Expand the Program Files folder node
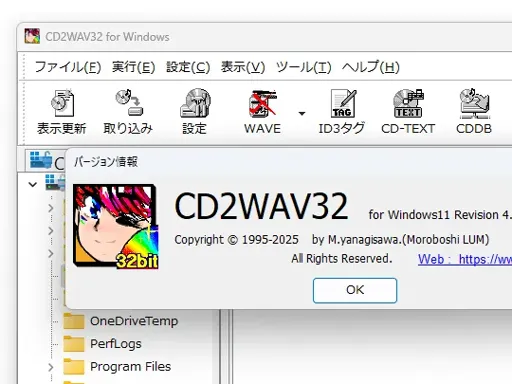 [x=50, y=367]
